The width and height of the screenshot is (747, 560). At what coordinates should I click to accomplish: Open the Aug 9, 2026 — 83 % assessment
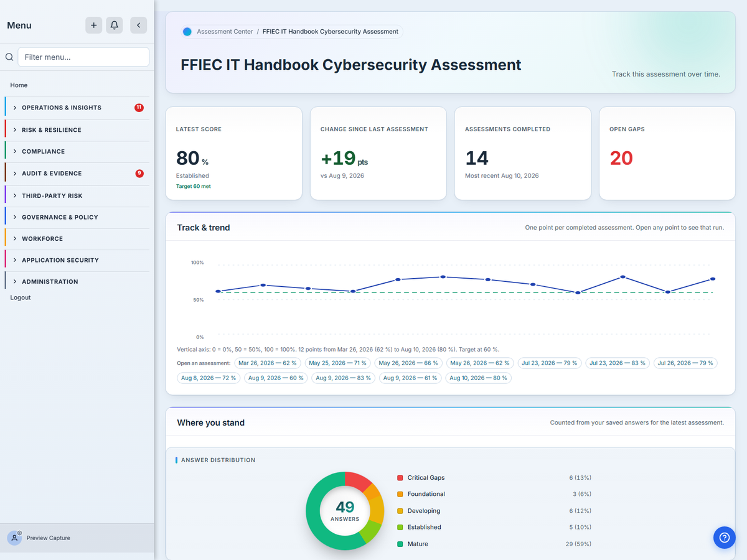click(x=344, y=378)
